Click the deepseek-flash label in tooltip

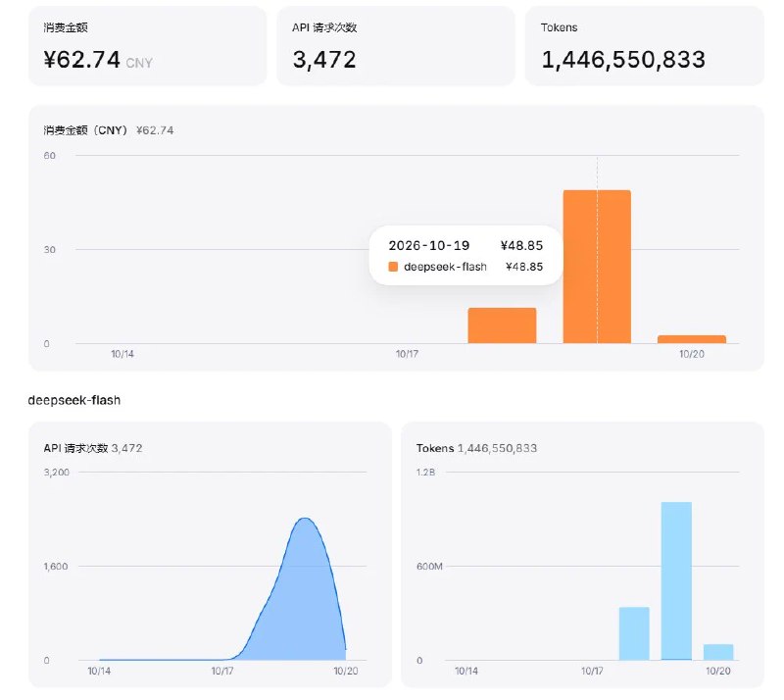(x=445, y=267)
